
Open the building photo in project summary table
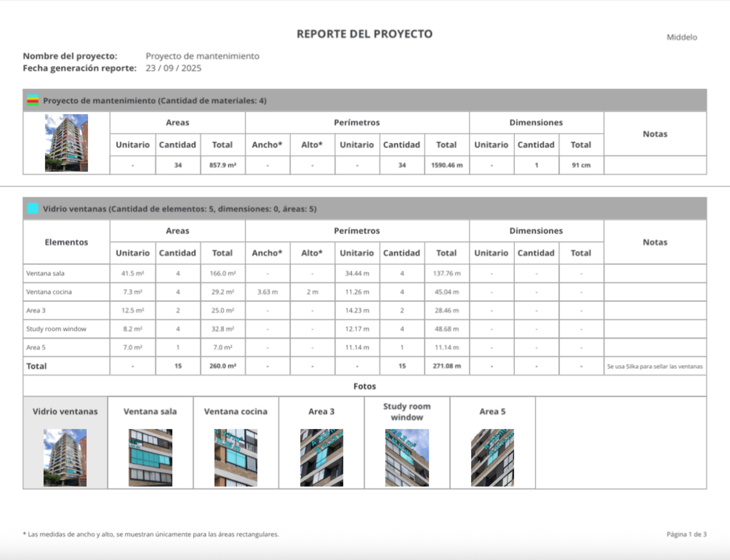66,143
